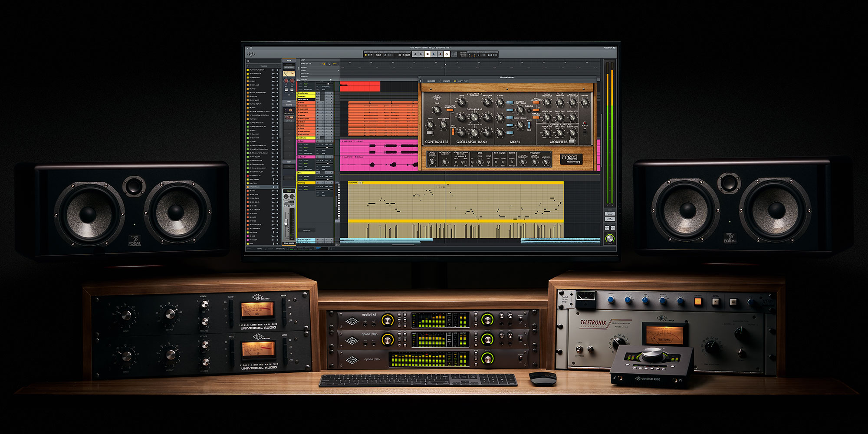Screen dimensions: 868x434
Task: Click the Copy button in Minimoog toolbar
Action: click(460, 81)
